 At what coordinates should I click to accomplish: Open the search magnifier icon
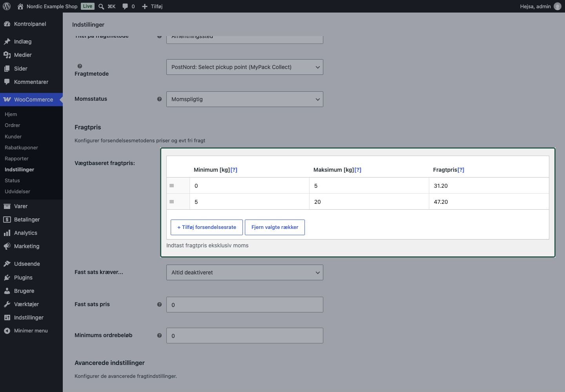point(101,6)
